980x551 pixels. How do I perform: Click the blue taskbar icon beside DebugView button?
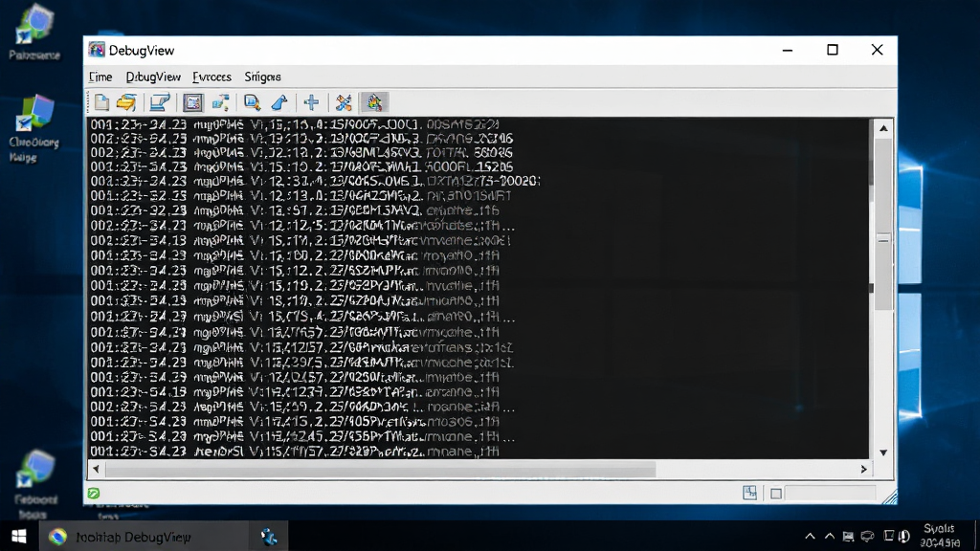269,537
